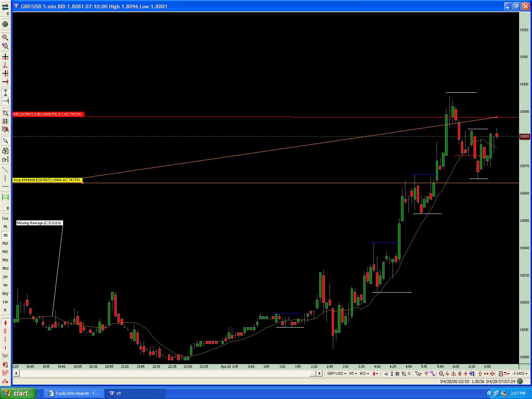Select the green parallel channel lines tool
This screenshot has height=399, width=532.
click(x=5, y=197)
